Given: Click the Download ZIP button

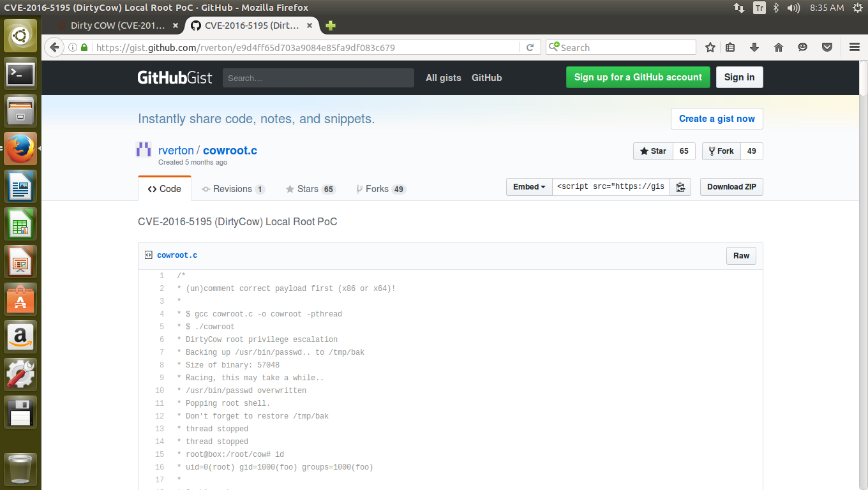Looking at the screenshot, I should [731, 187].
